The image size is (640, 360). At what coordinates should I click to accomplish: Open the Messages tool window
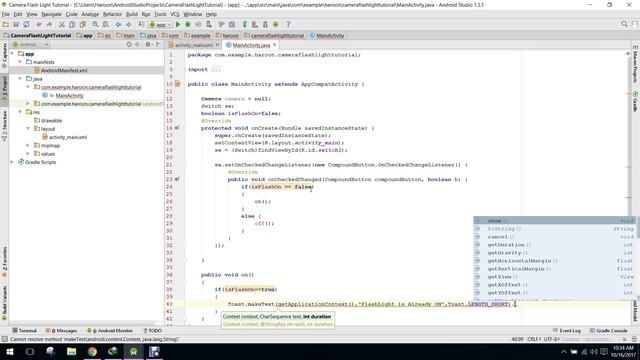(x=62, y=331)
